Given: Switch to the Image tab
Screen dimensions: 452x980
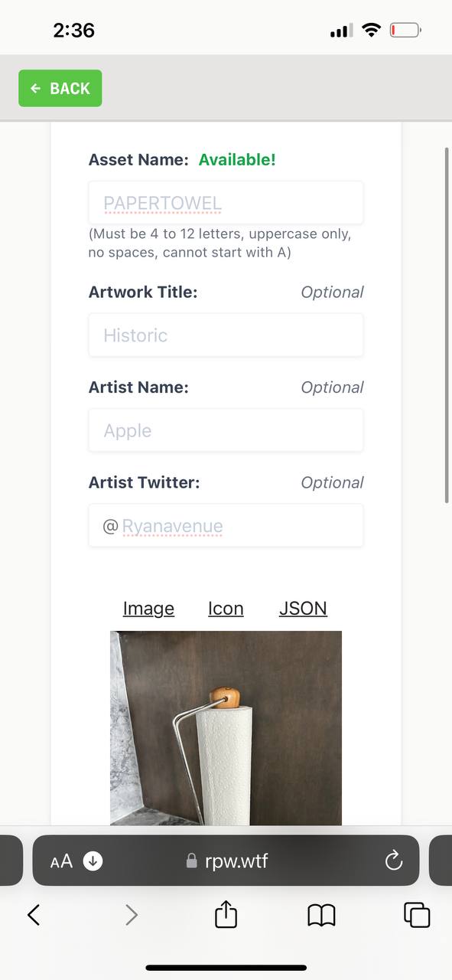Looking at the screenshot, I should [x=148, y=608].
